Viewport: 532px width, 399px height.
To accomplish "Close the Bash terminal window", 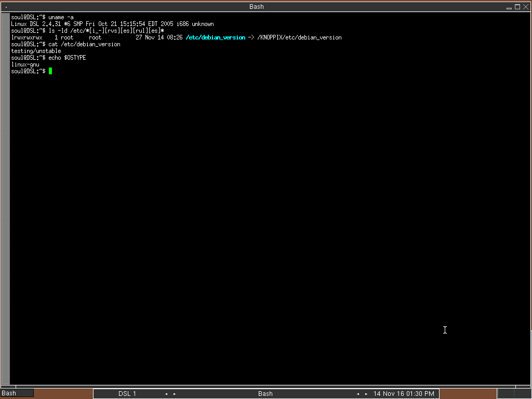I will 526,7.
